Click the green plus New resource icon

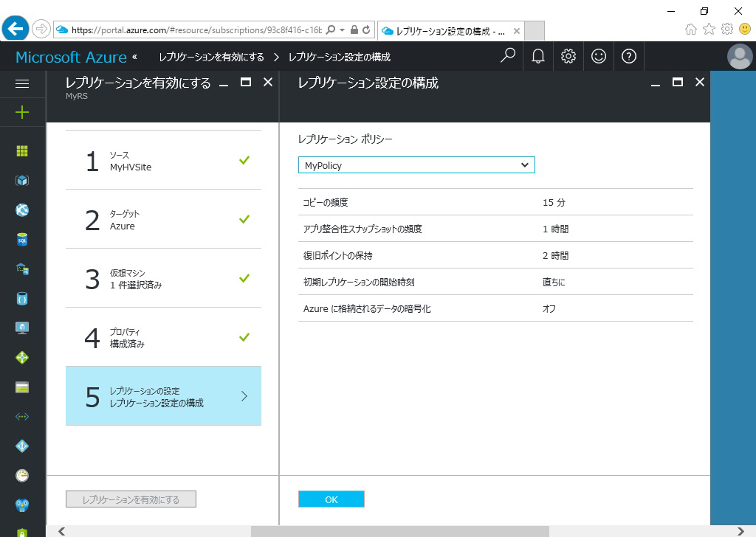pos(22,113)
